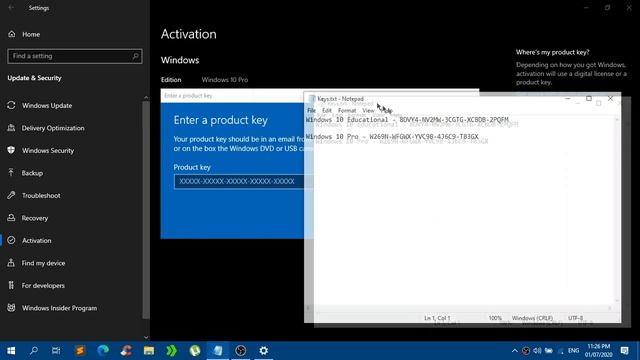
Task: Open Windows Update settings
Action: [x=47, y=105]
